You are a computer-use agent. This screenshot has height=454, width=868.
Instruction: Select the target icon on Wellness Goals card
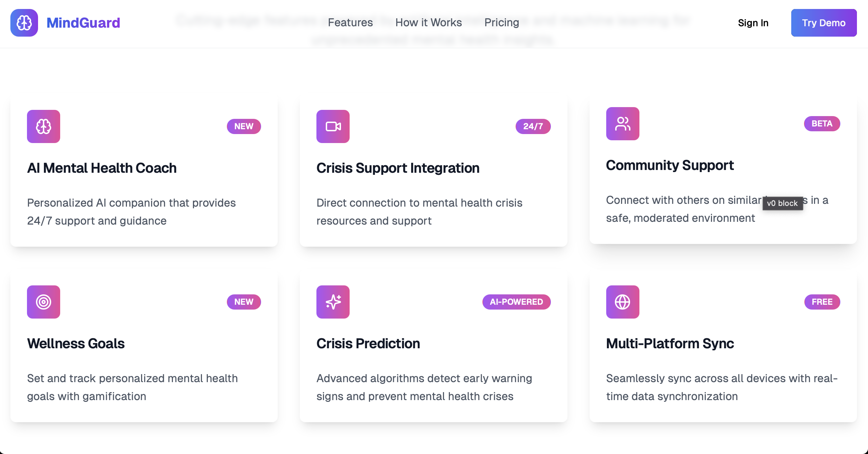coord(43,302)
